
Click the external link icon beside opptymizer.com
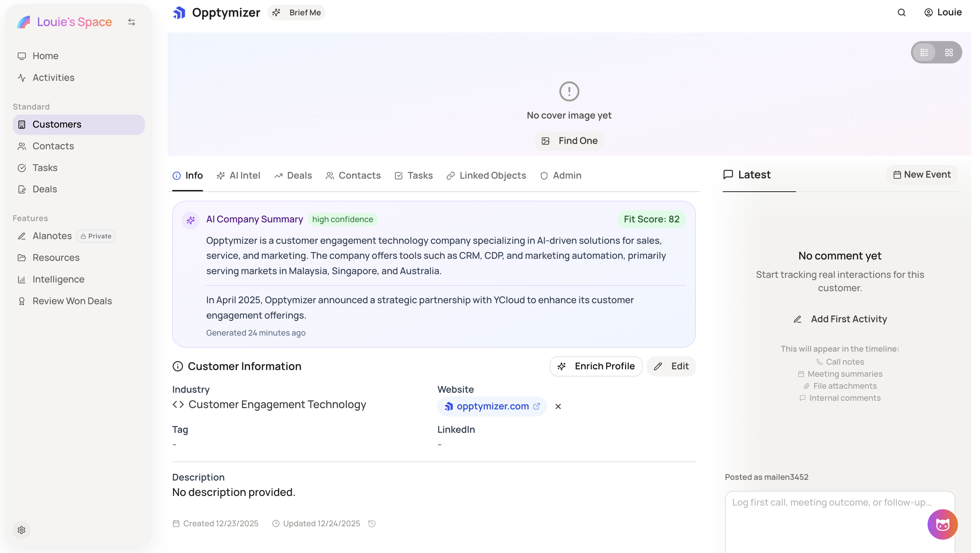[x=536, y=406]
